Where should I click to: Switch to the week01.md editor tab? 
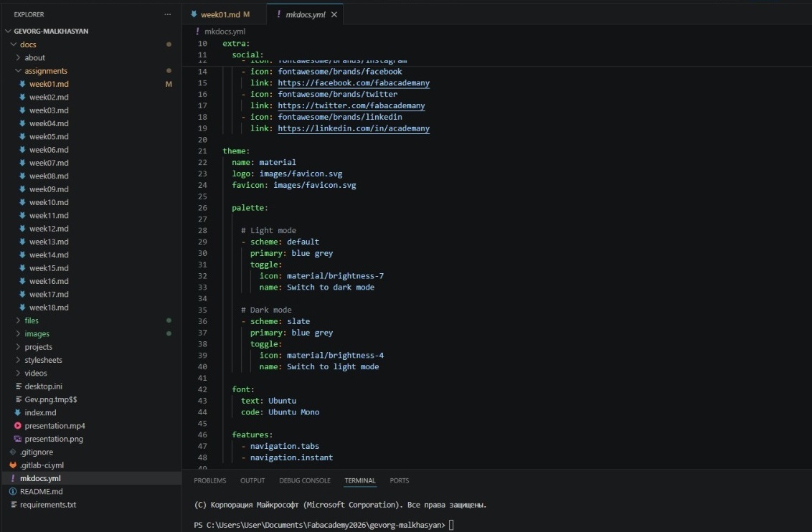point(219,14)
